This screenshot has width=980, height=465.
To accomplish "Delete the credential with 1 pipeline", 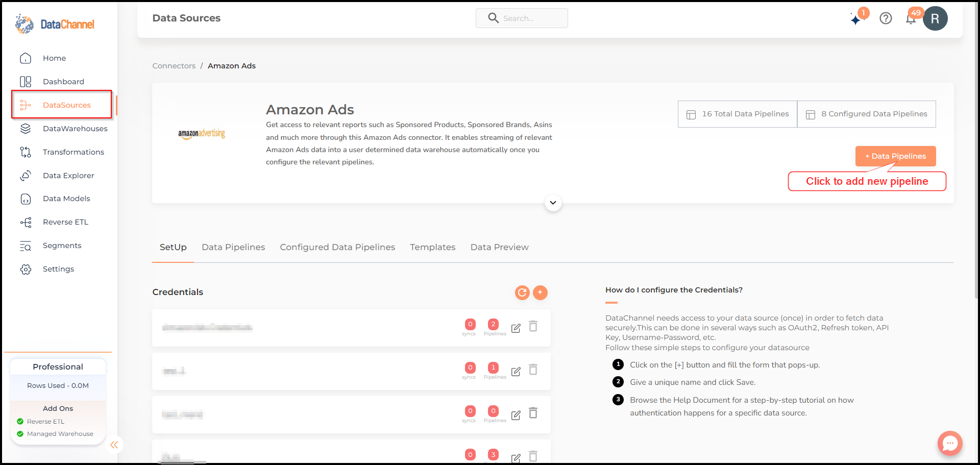I will coord(533,370).
